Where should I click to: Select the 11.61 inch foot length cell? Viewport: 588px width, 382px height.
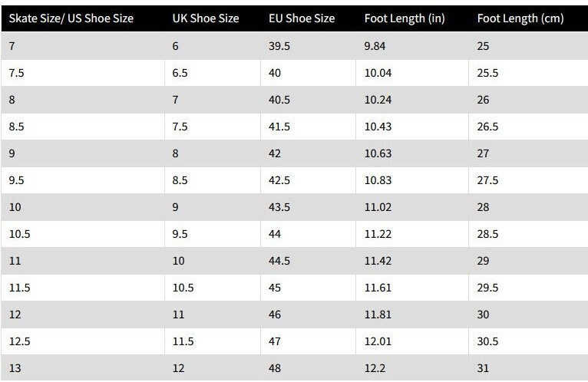379,288
